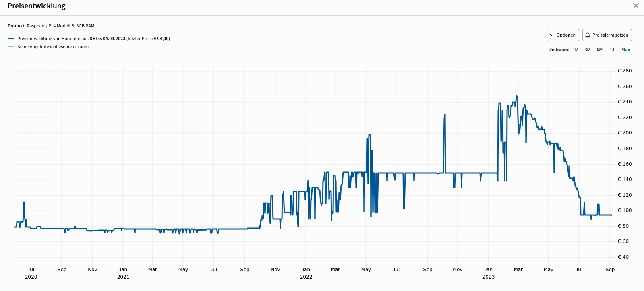Select the 1M time range

pyautogui.click(x=575, y=50)
